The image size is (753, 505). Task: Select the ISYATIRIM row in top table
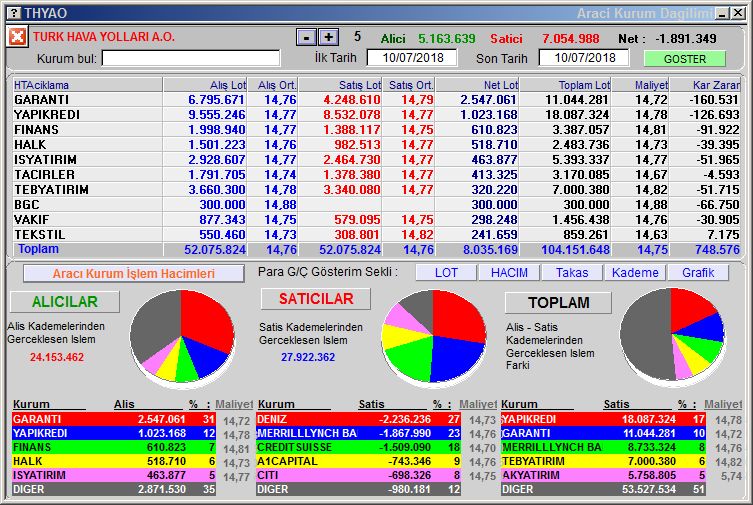coord(376,159)
